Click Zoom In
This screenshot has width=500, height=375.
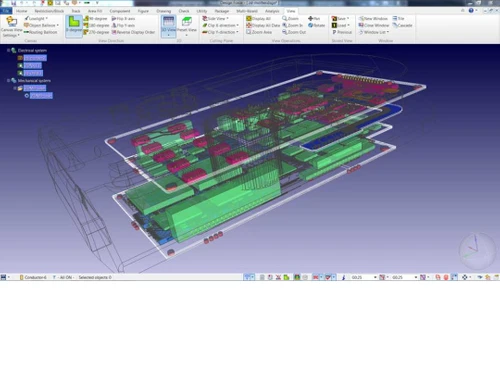293,25
